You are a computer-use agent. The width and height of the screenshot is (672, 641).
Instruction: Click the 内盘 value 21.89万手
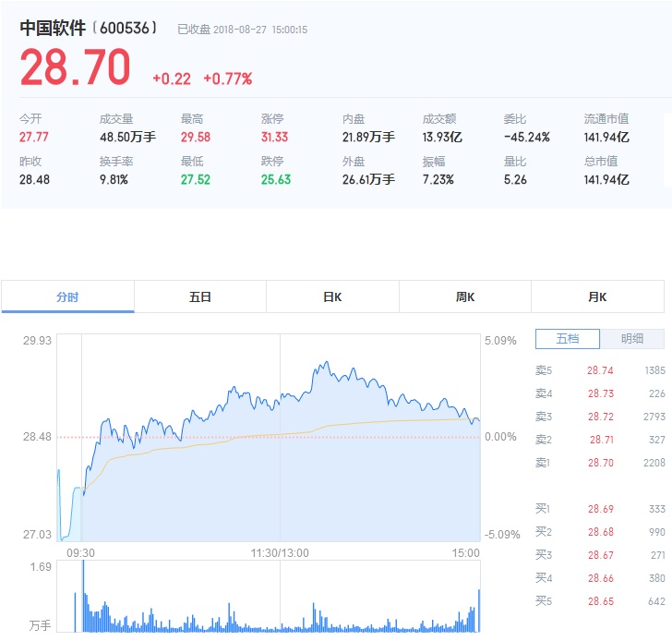tap(368, 138)
